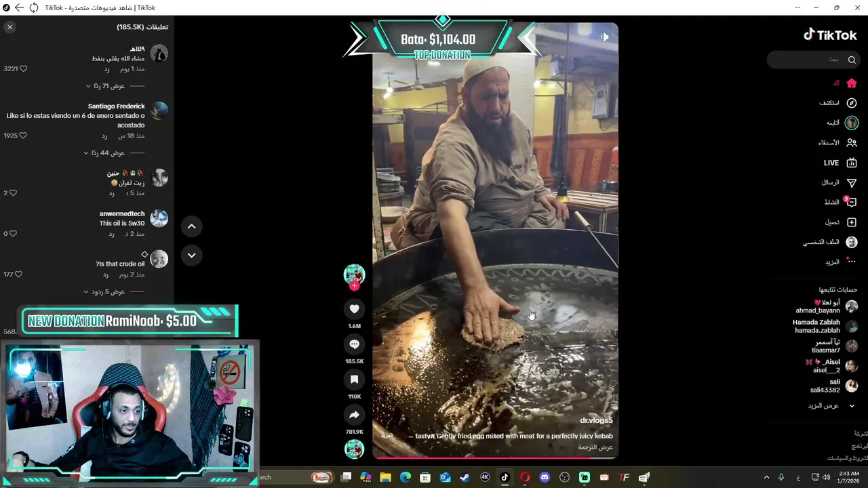Screen dimensions: 868x488
Task: Open Santiago Frederick's profile avatar
Action: point(159,111)
